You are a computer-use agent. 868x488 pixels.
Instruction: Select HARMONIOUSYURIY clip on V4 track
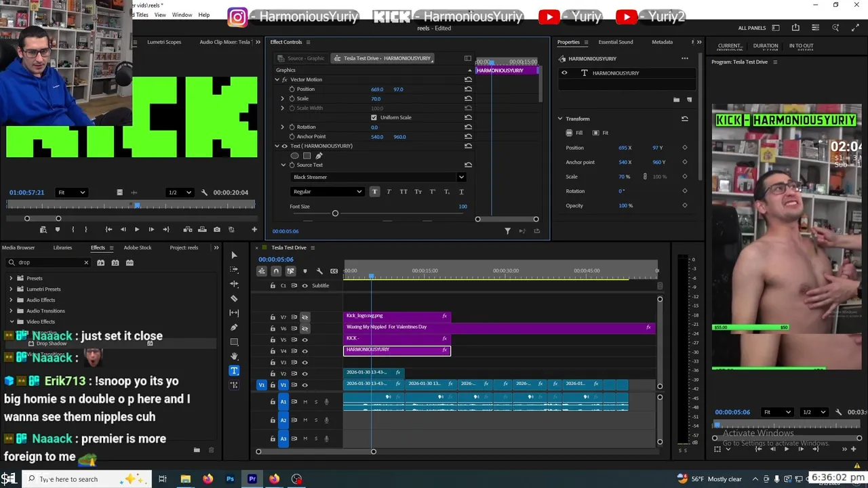click(x=397, y=350)
